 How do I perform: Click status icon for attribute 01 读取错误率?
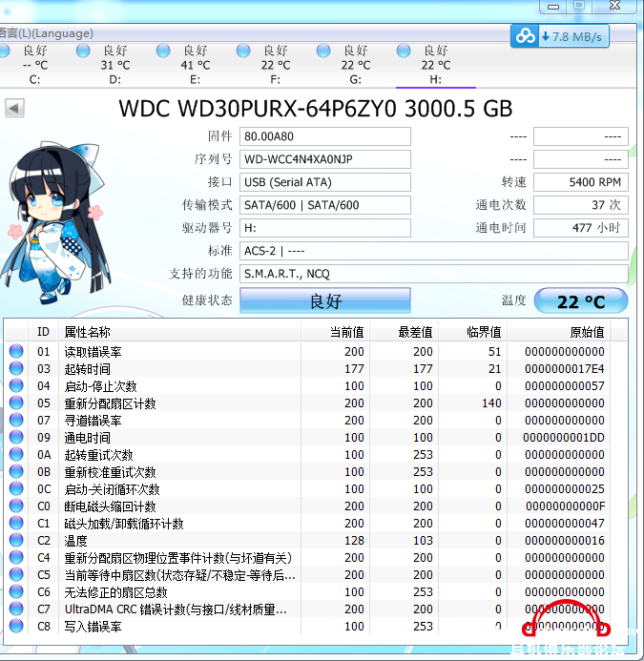16,351
